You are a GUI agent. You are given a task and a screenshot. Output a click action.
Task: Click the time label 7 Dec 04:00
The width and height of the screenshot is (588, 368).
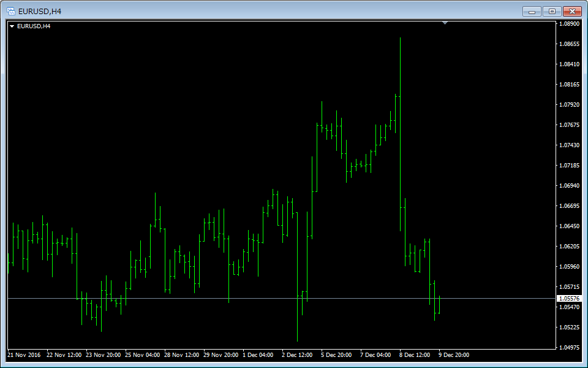[375, 355]
